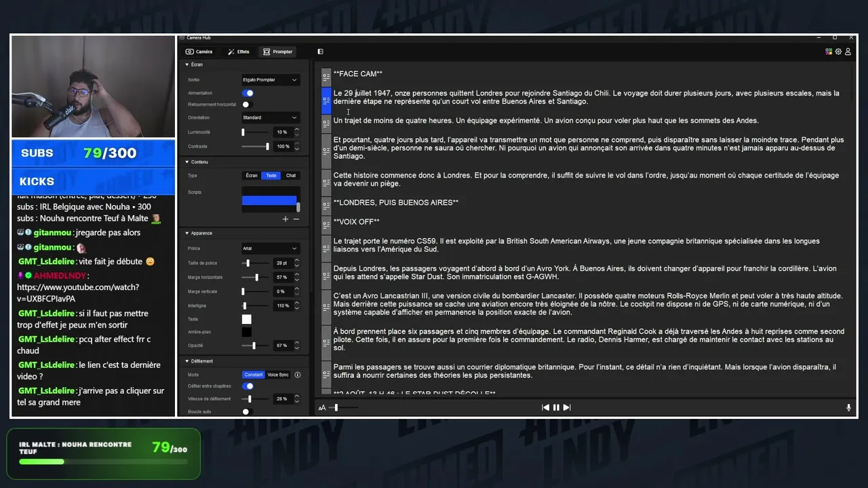The image size is (868, 488).
Task: Collapse the Contenu section
Action: tap(187, 162)
